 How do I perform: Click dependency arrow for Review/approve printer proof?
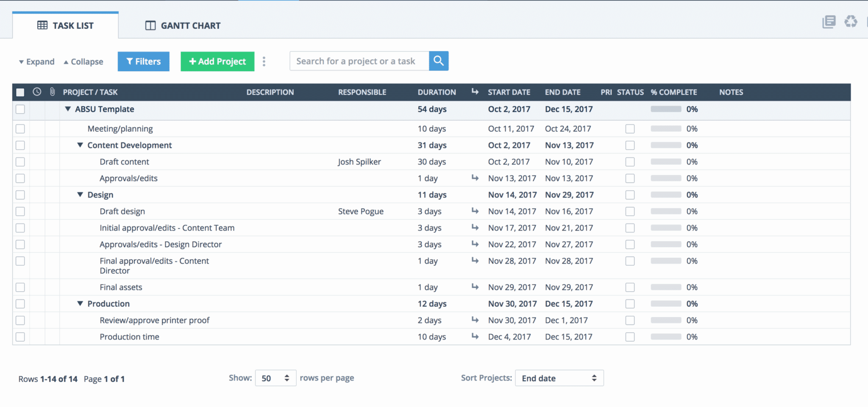(x=475, y=320)
